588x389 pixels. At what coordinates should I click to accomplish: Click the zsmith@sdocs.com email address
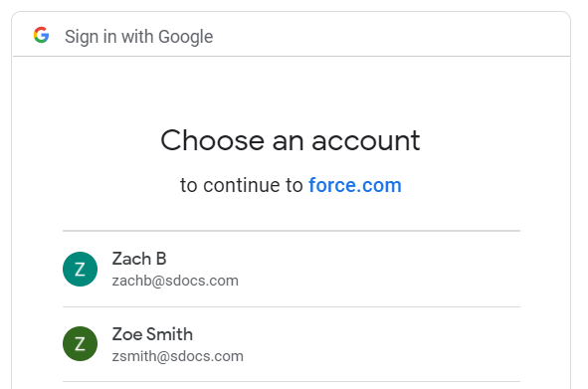point(178,356)
